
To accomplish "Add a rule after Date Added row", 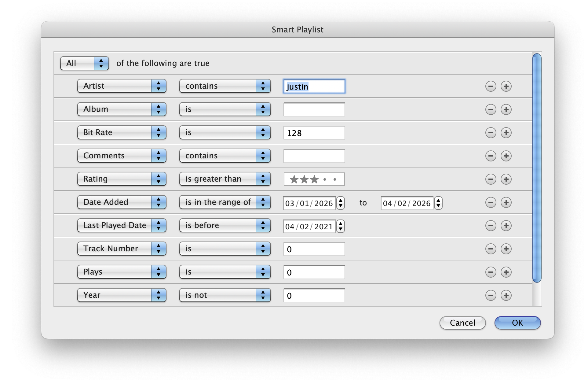I will tap(506, 202).
